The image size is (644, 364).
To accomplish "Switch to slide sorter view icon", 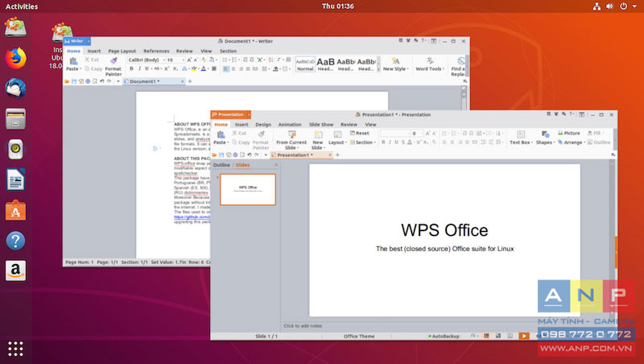I will pos(498,336).
